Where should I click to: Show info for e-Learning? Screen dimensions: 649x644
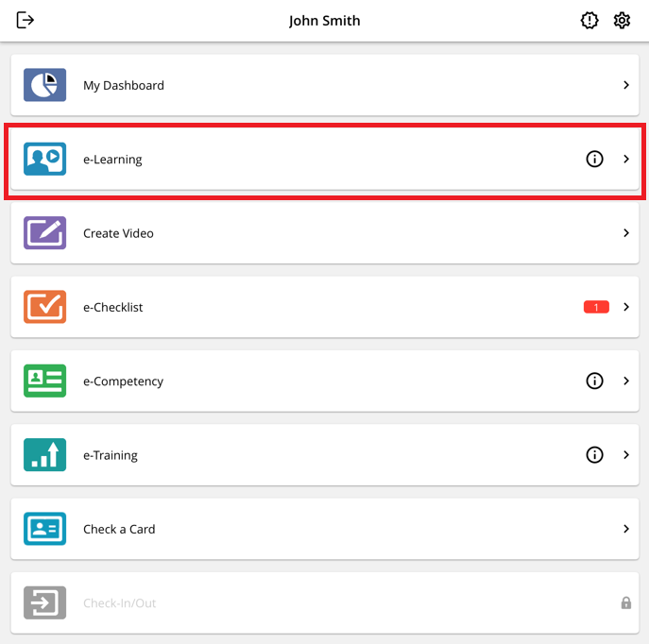tap(594, 160)
